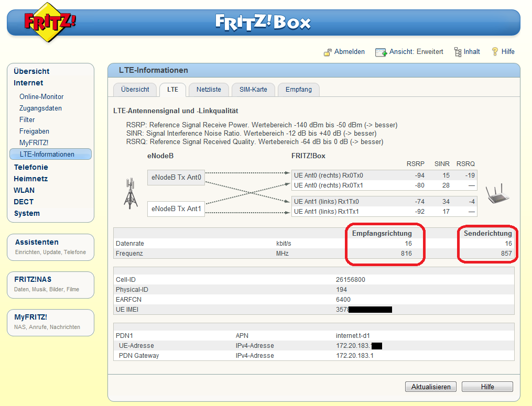Screen dimensions: 532x406
Task: Click the Hilfe question mark icon
Action: (494, 51)
